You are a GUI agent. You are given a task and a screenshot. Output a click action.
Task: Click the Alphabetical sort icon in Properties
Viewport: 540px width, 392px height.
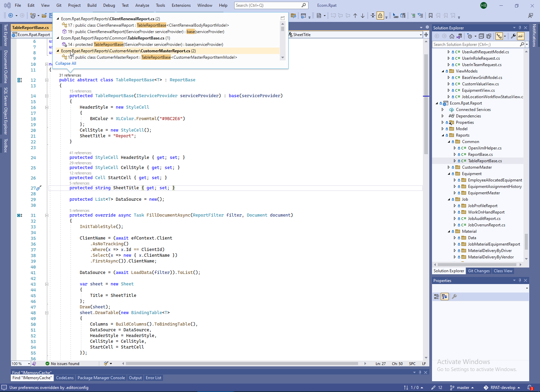pyautogui.click(x=444, y=297)
